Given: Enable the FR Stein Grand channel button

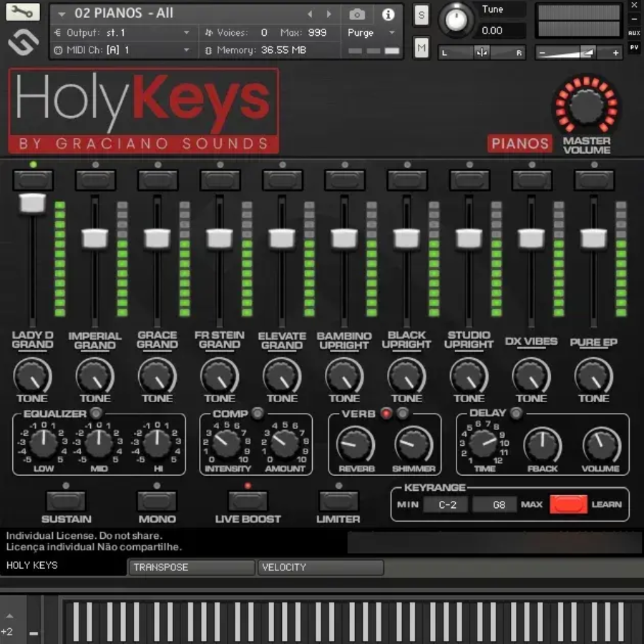Looking at the screenshot, I should [x=220, y=180].
